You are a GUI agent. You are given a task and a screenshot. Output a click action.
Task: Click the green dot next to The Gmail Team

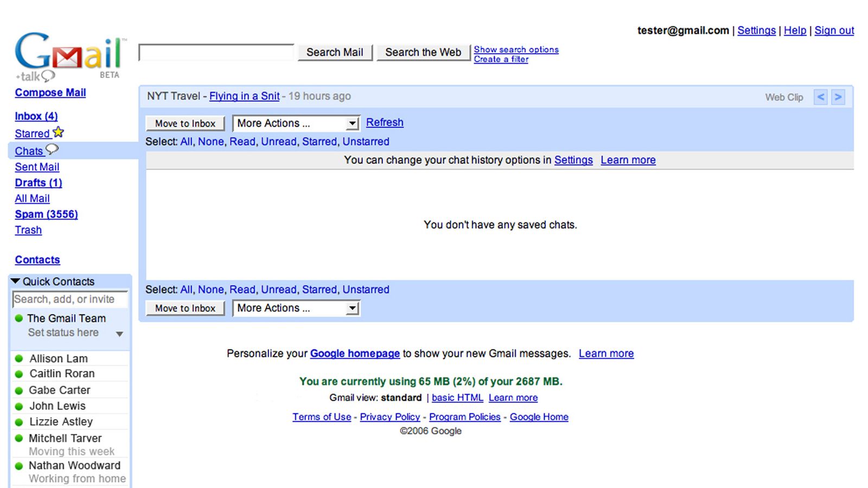pyautogui.click(x=18, y=318)
